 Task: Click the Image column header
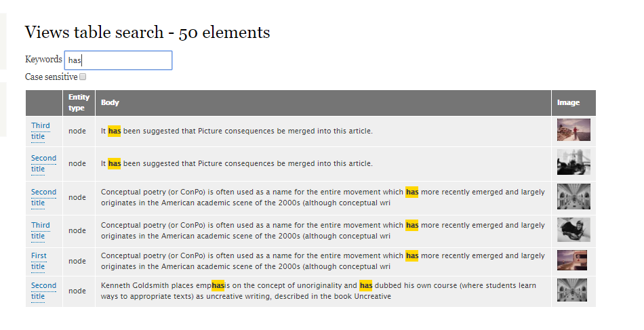(x=568, y=103)
